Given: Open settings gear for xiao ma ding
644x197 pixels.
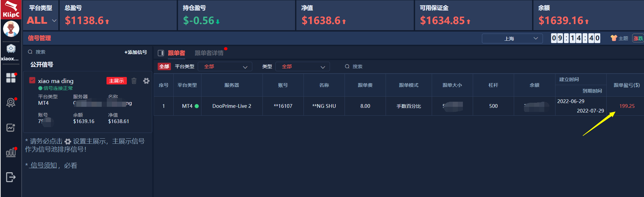Looking at the screenshot, I should 146,81.
